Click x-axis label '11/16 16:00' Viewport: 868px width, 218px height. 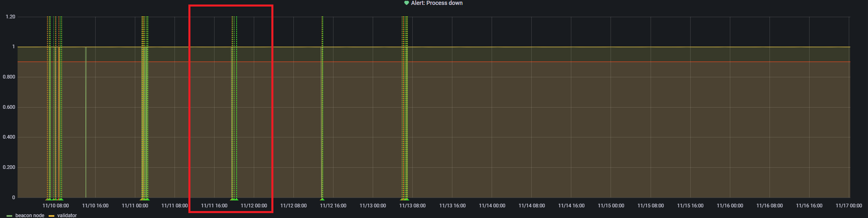point(809,206)
